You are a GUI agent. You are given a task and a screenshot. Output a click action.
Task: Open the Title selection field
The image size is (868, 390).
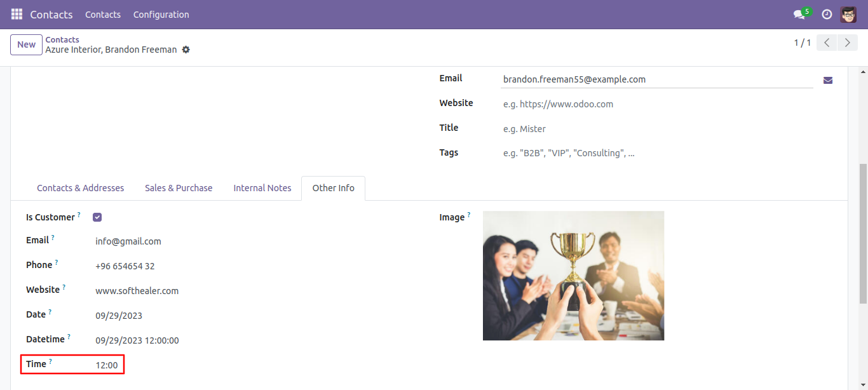coord(657,129)
